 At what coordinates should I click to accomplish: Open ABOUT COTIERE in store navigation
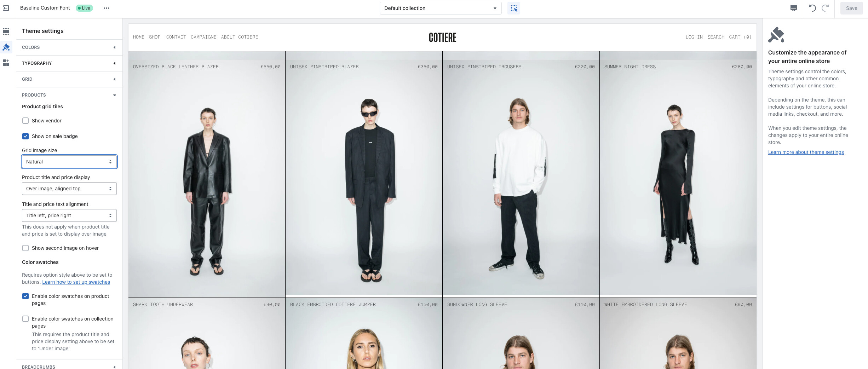point(240,37)
